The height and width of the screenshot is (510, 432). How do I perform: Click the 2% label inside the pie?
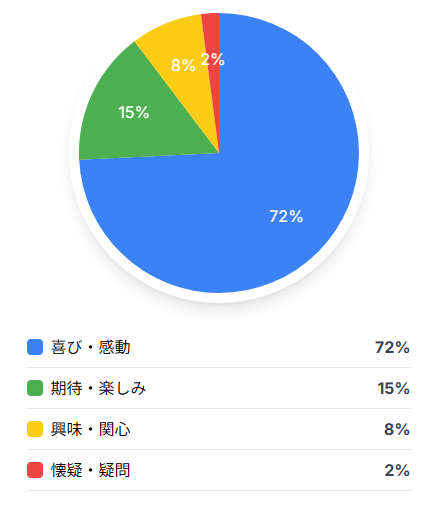click(213, 60)
